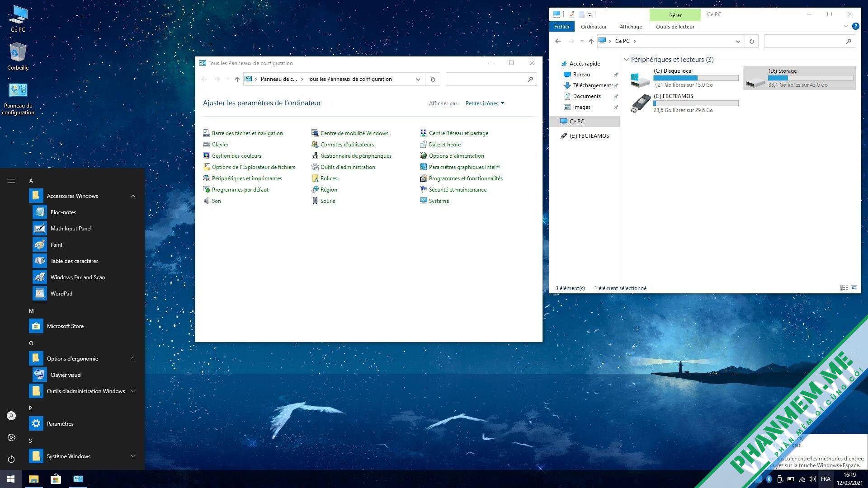Click the Start button on taskbar
This screenshot has width=868, height=488.
tap(11, 479)
